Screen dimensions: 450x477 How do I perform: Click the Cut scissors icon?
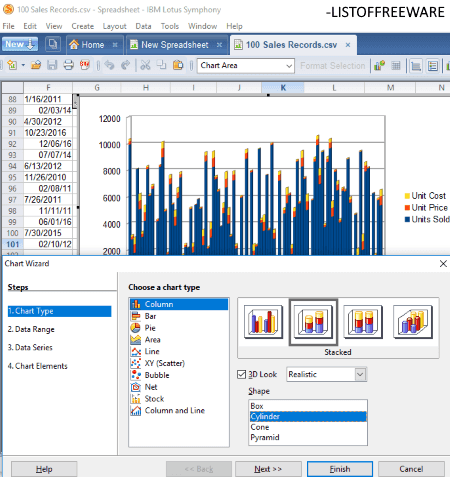click(145, 65)
